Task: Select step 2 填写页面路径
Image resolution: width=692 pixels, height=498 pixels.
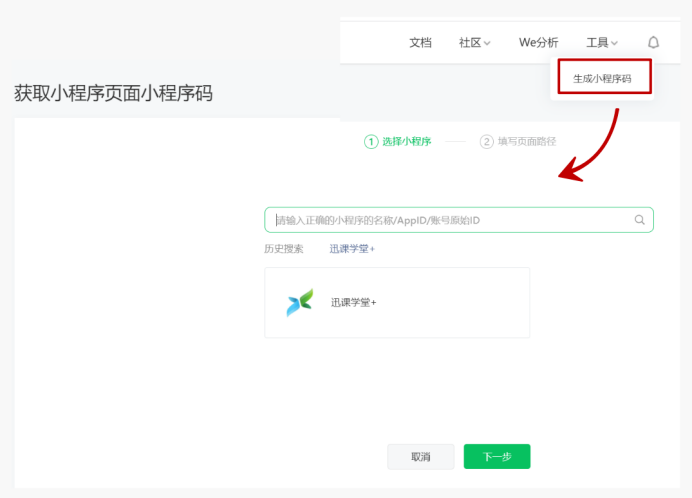Action: pos(518,142)
